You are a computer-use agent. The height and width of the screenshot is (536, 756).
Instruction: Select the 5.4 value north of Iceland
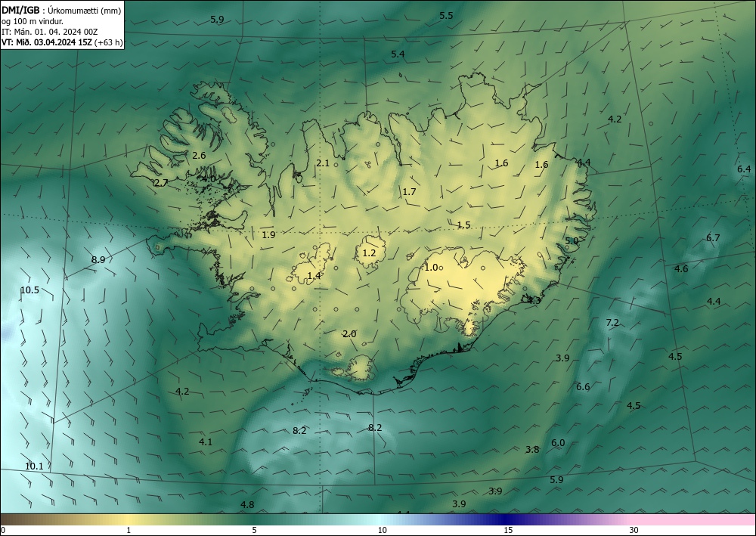[x=398, y=54]
